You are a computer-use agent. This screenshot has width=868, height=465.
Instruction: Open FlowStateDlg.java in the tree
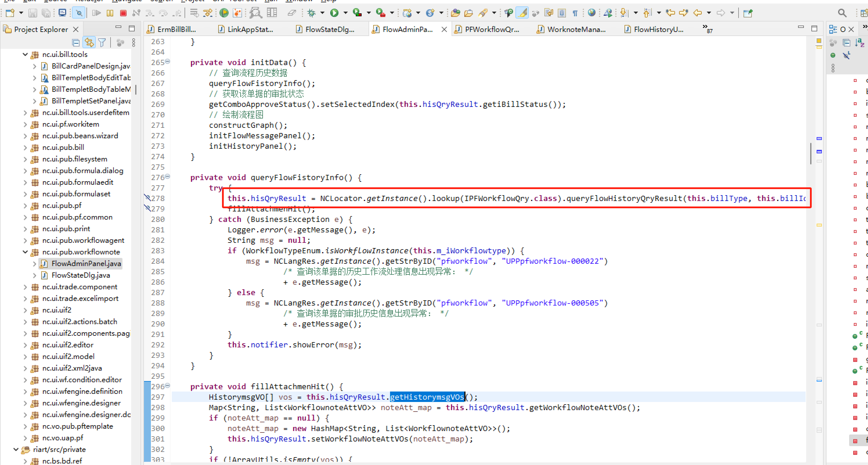(81, 275)
